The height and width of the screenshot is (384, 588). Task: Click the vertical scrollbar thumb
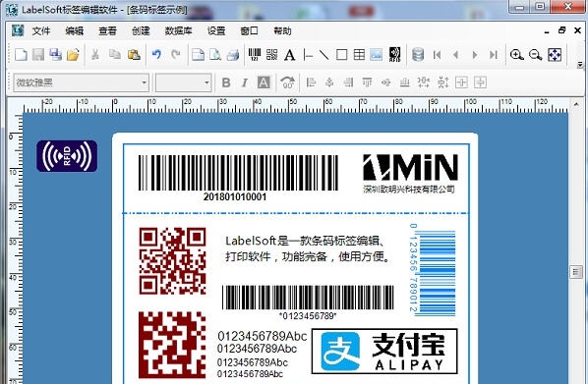(x=576, y=272)
